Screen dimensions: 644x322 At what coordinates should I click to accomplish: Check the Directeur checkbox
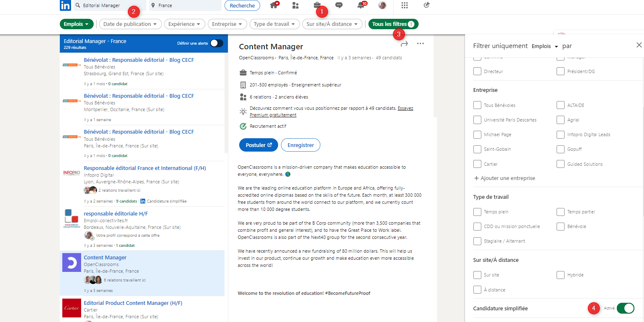click(477, 71)
